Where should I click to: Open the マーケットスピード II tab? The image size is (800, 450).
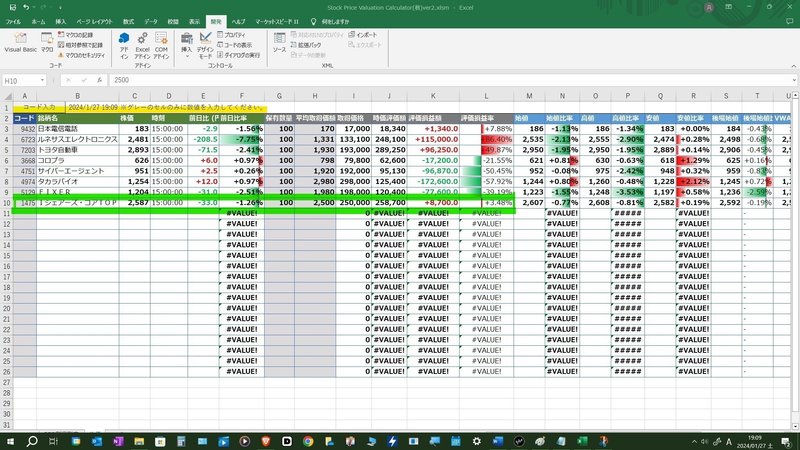tap(277, 21)
